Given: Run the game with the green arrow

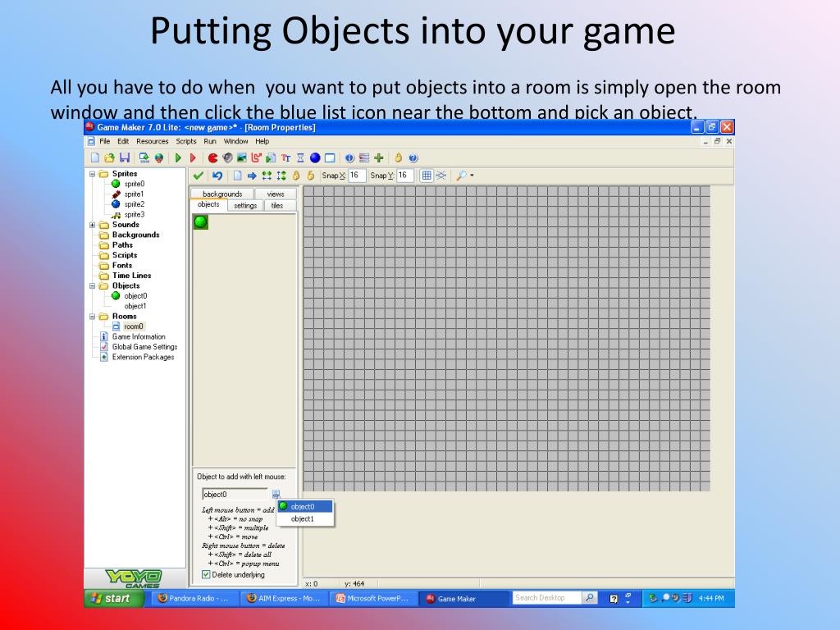Looking at the screenshot, I should tap(178, 157).
